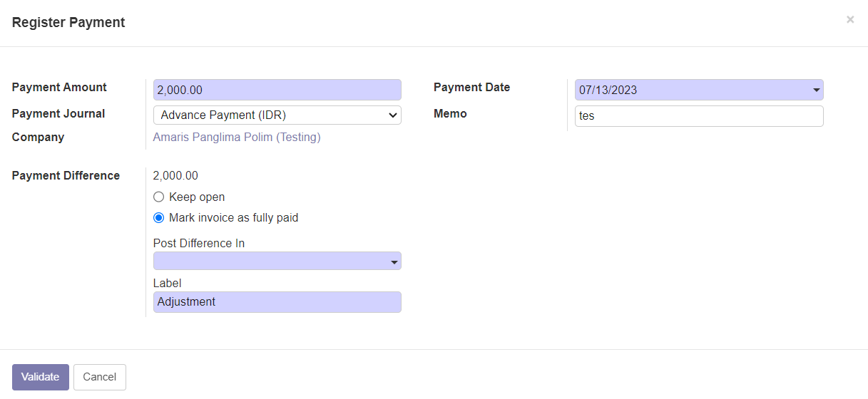Click the Post Difference In caption

(199, 244)
